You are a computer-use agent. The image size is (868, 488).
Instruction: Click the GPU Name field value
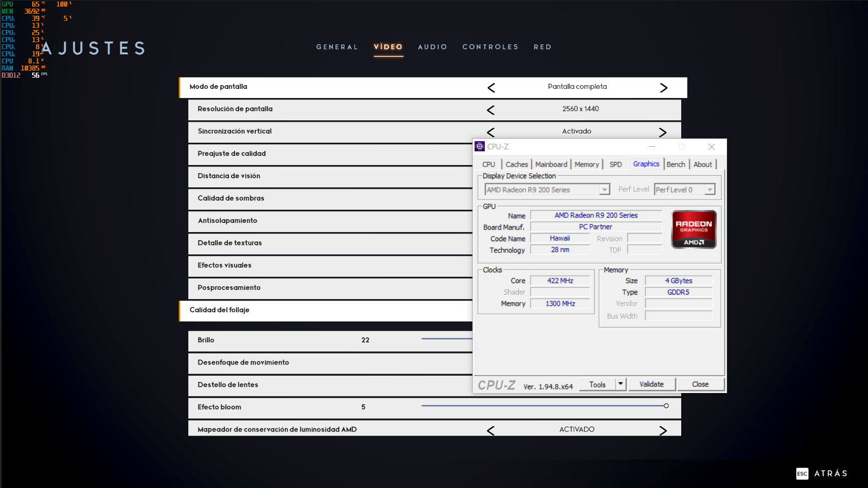point(596,215)
